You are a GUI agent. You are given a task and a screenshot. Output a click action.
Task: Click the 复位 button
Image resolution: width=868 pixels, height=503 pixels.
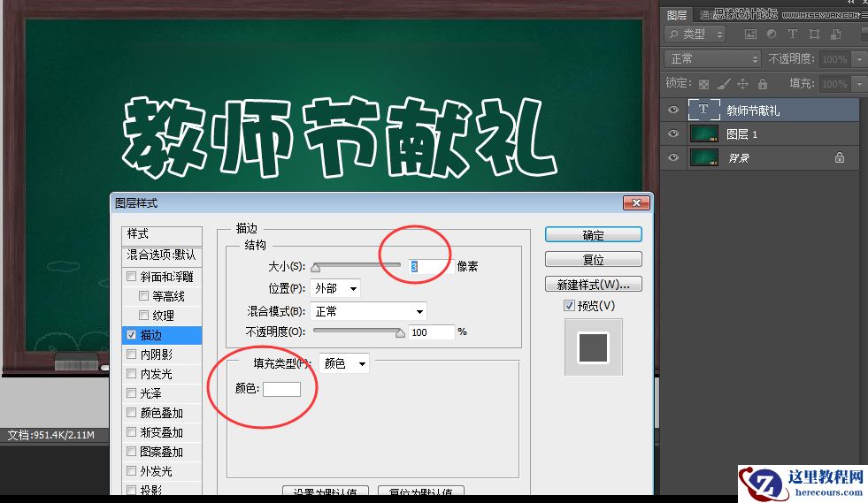(x=594, y=260)
